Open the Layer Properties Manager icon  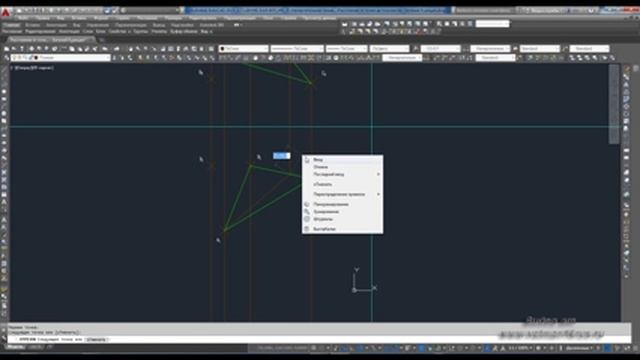6,58
